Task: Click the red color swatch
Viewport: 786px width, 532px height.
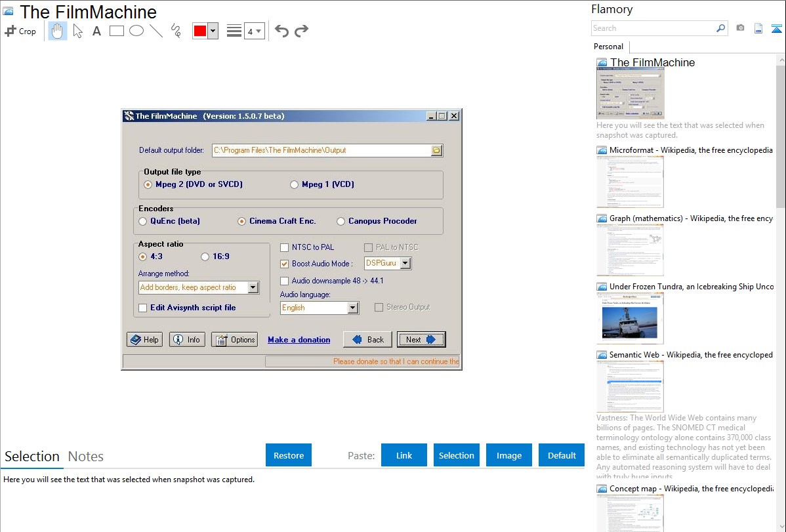Action: (x=200, y=31)
